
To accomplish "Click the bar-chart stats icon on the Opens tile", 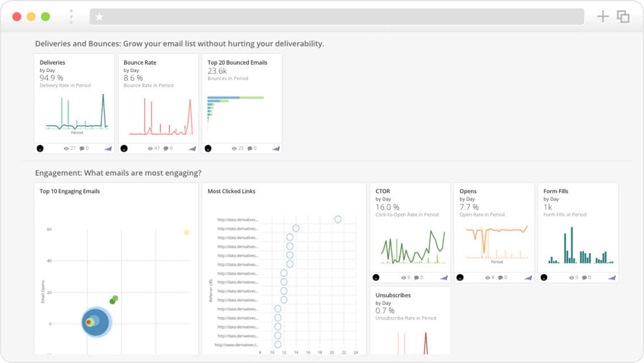I will [x=528, y=277].
